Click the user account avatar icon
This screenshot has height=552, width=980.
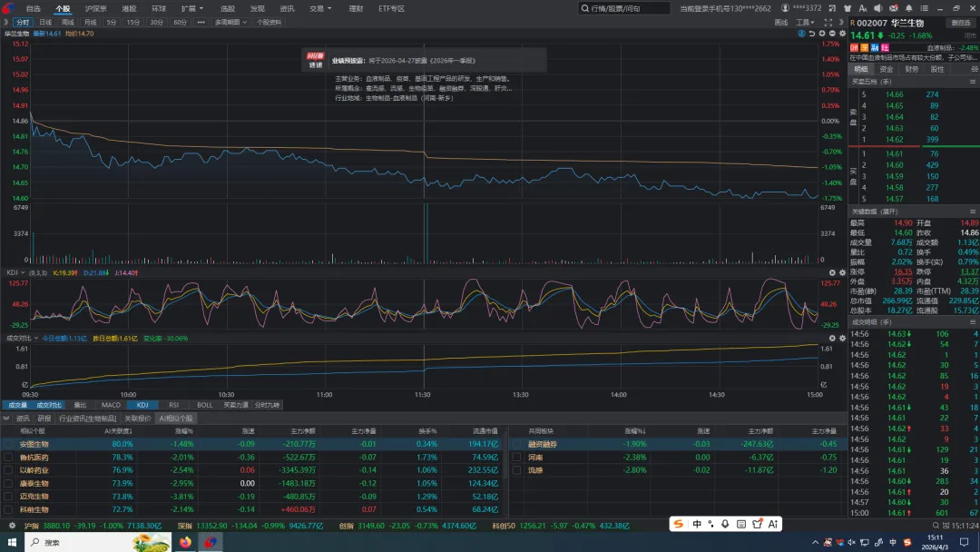tap(785, 8)
